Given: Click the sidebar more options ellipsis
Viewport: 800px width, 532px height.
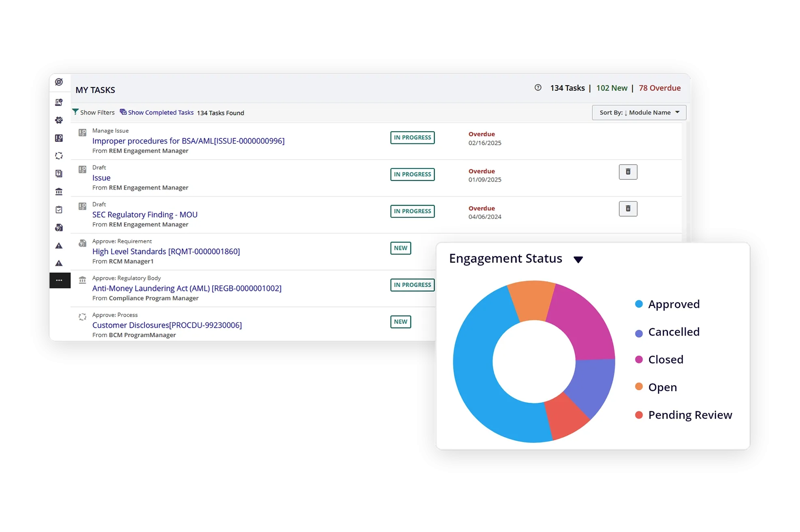Looking at the screenshot, I should (59, 280).
